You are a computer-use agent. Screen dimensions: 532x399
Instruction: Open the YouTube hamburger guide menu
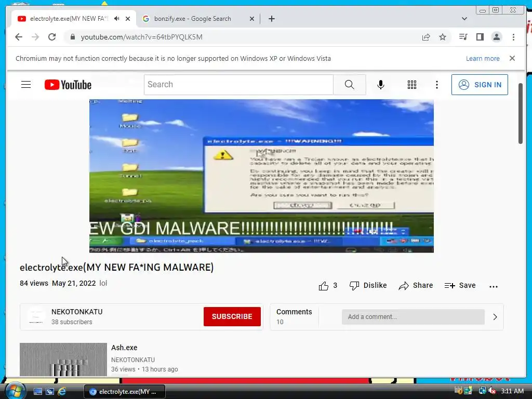coord(26,85)
